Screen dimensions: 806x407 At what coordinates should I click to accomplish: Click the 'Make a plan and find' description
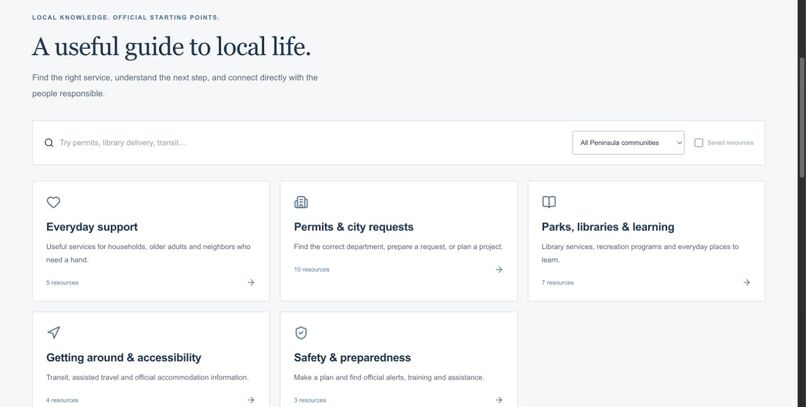click(389, 378)
